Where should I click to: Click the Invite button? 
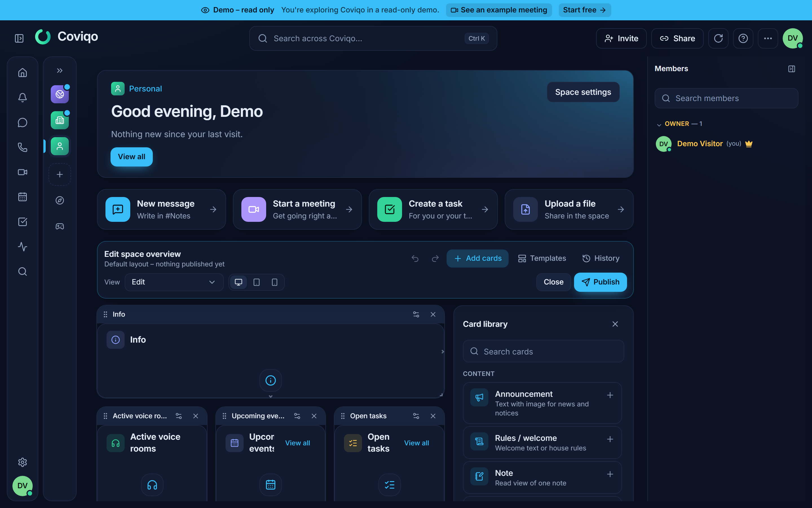(621, 38)
